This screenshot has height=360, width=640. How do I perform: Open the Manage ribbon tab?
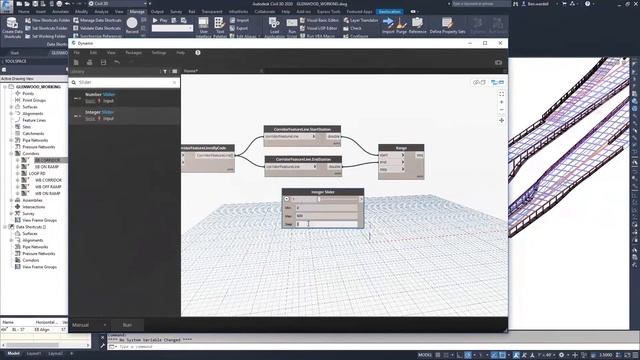pyautogui.click(x=137, y=12)
